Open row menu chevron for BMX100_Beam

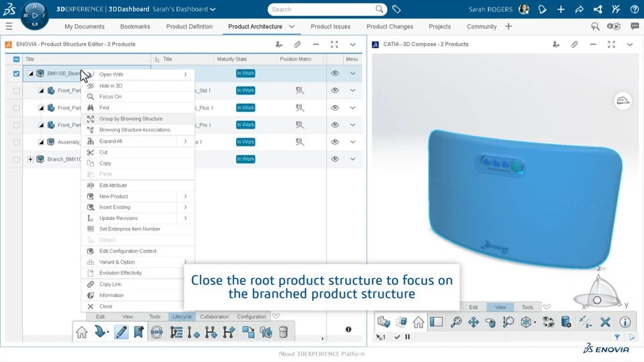pyautogui.click(x=352, y=73)
